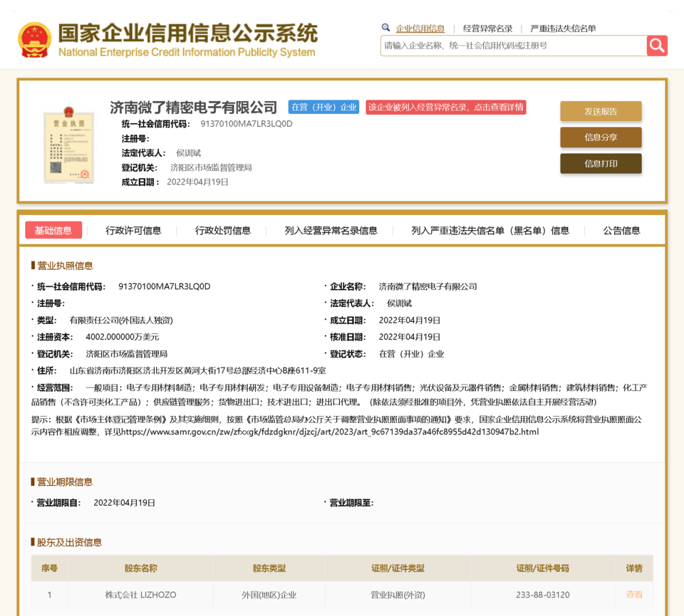Click the company type 有限责任公司(外国法人独资)

coord(121,320)
